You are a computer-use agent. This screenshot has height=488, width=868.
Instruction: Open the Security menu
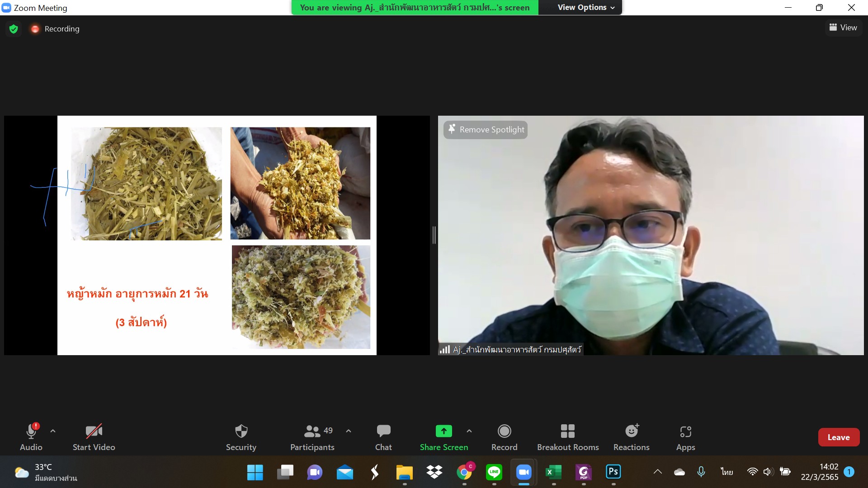click(x=241, y=437)
